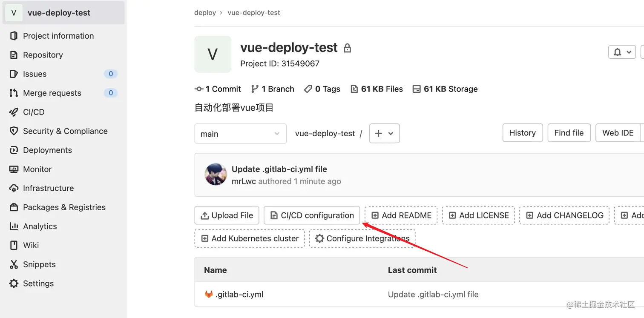Open the Wiki sidebar item
Image resolution: width=644 pixels, height=318 pixels.
point(31,245)
